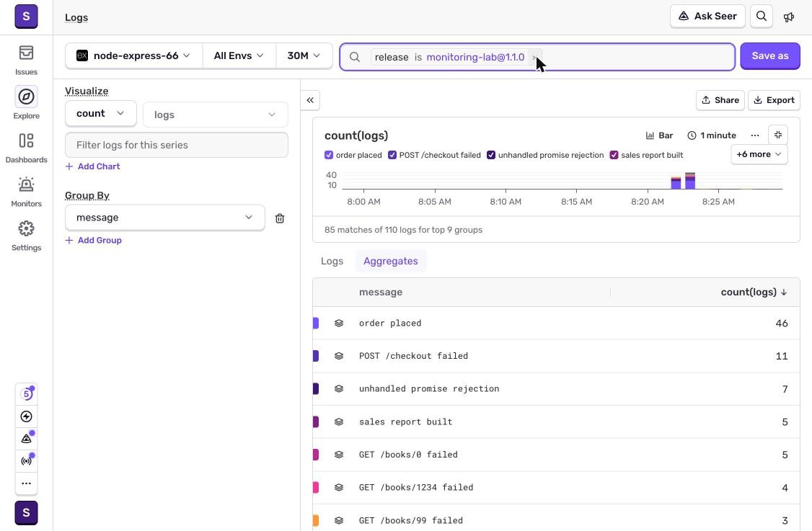Open chart ellipsis menu
The width and height of the screenshot is (812, 531).
click(x=755, y=135)
